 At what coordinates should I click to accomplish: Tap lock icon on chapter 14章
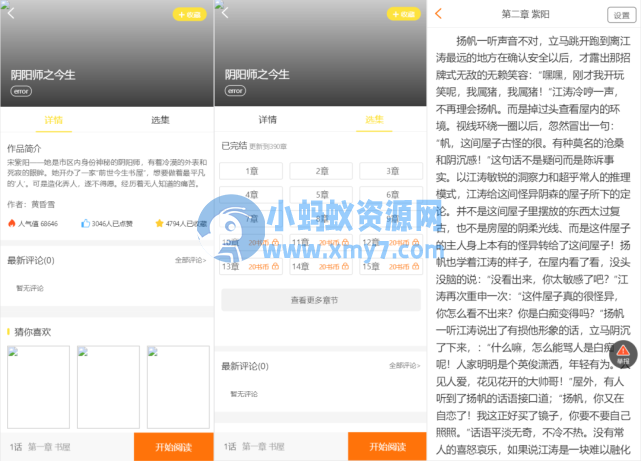pos(345,266)
